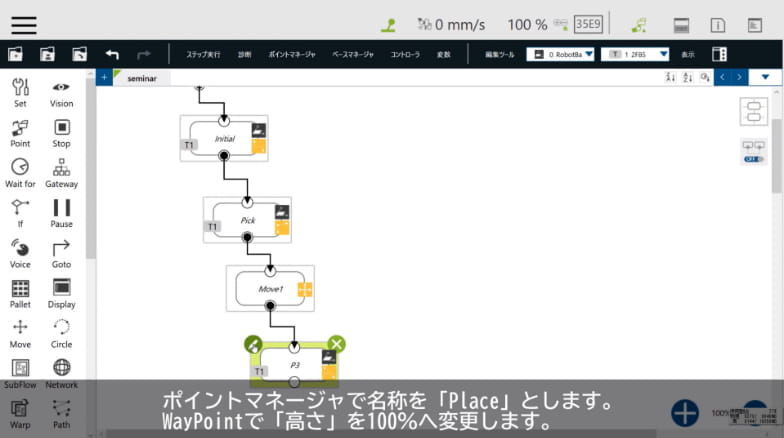Select the Point node tool
This screenshot has width=784, height=438.
click(x=20, y=134)
